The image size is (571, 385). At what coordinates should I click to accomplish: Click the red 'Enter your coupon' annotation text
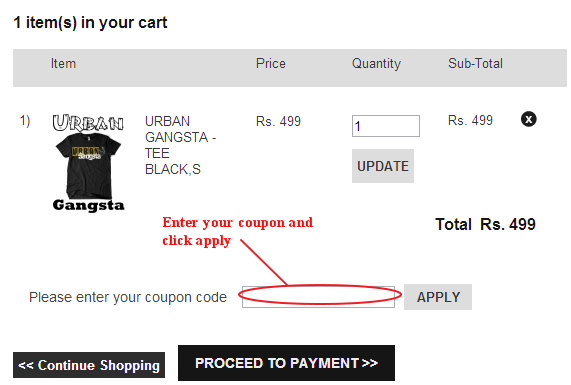click(237, 231)
